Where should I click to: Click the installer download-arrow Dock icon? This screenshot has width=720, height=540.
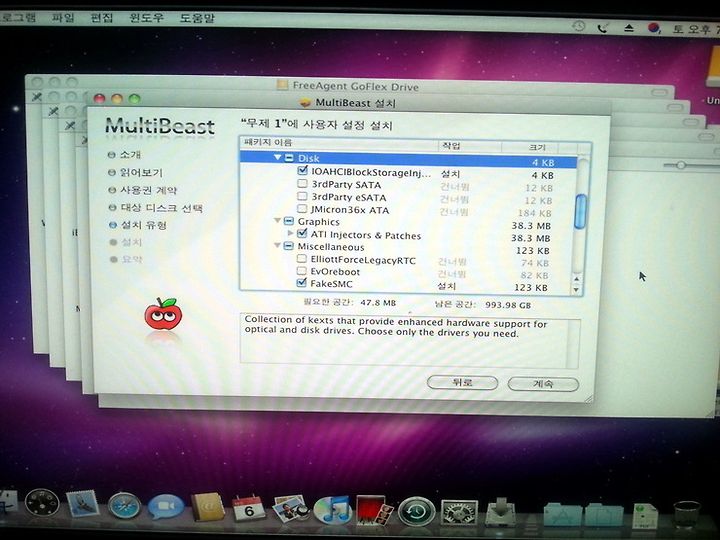(501, 512)
